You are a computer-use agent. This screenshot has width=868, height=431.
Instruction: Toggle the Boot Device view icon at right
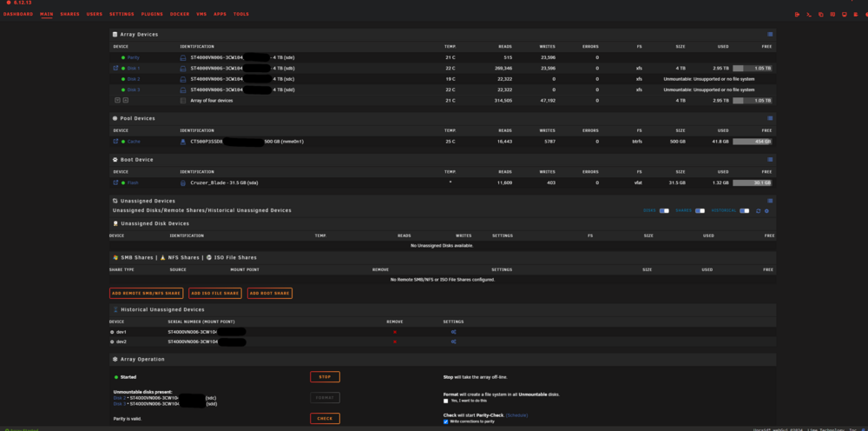pyautogui.click(x=769, y=159)
